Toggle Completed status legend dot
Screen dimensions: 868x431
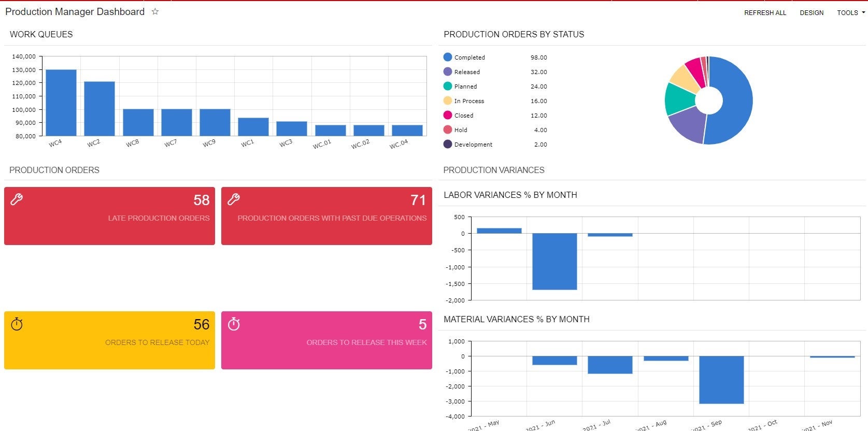click(448, 57)
